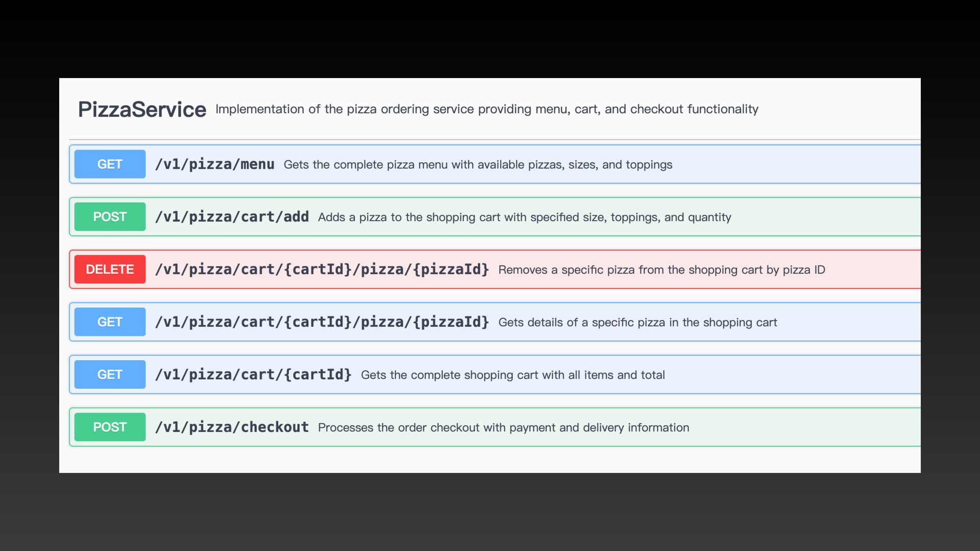The image size is (980, 551).
Task: Click GET badge for /v1/pizza/cart/{cartId}
Action: click(x=110, y=374)
